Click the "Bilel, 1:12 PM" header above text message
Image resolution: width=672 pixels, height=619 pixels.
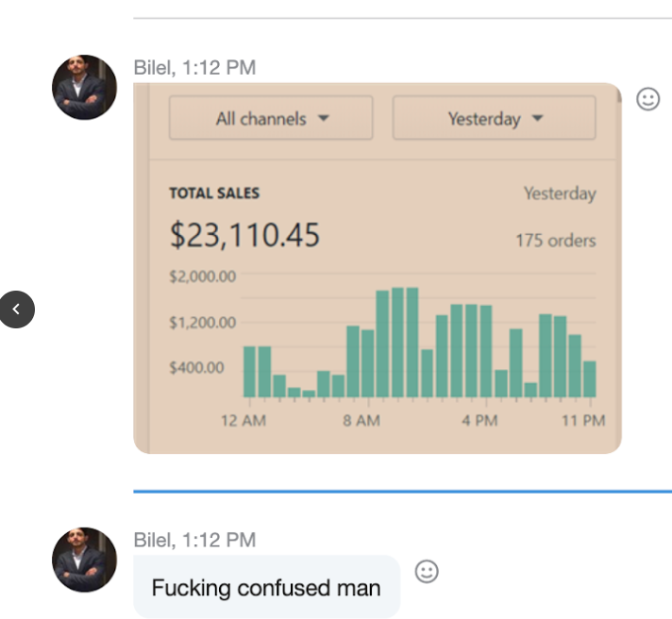pos(194,540)
